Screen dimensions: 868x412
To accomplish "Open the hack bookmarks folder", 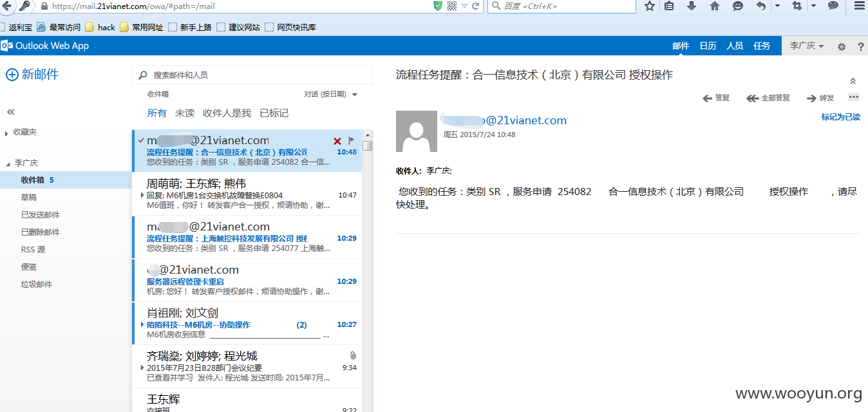I will [100, 27].
